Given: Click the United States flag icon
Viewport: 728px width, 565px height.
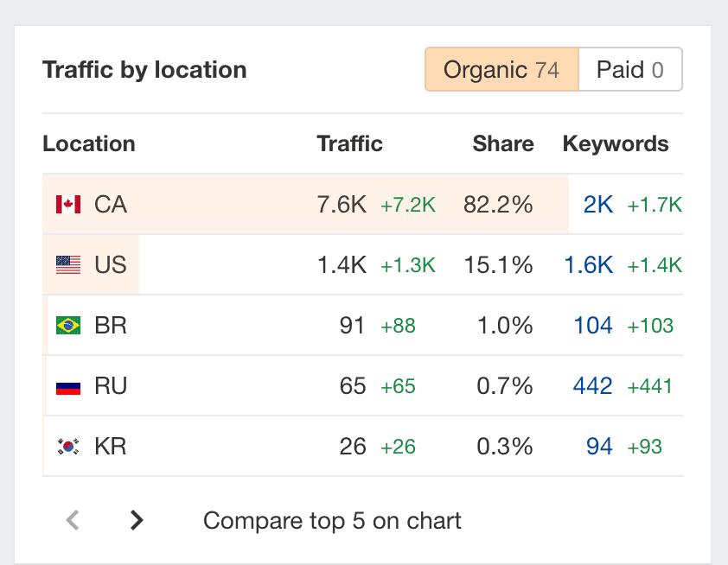Looking at the screenshot, I should click(x=68, y=265).
